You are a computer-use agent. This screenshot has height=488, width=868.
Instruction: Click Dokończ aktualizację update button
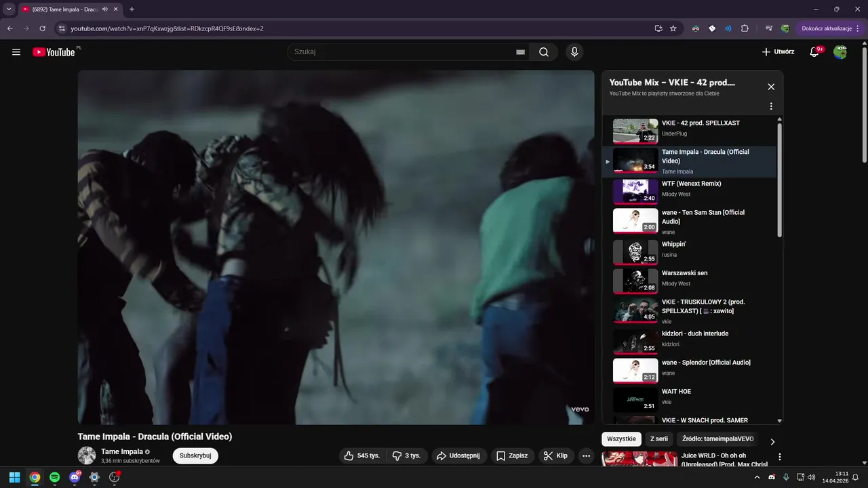[x=831, y=28]
